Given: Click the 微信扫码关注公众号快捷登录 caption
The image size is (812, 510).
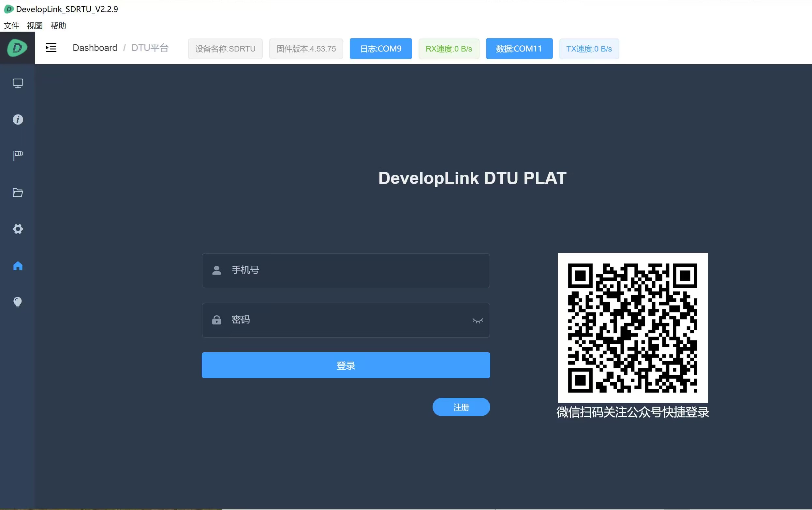Looking at the screenshot, I should (x=633, y=412).
